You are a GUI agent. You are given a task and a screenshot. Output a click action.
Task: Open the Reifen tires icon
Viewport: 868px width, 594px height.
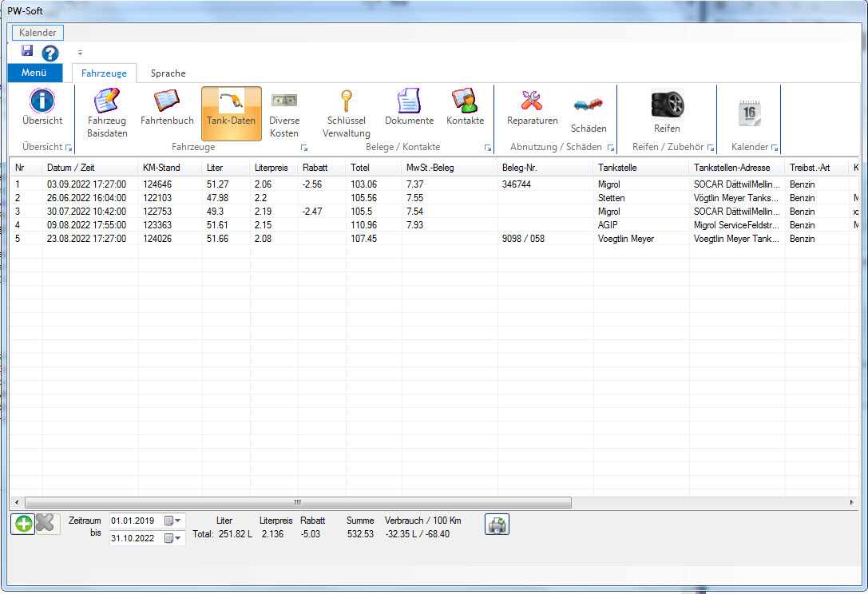click(667, 105)
